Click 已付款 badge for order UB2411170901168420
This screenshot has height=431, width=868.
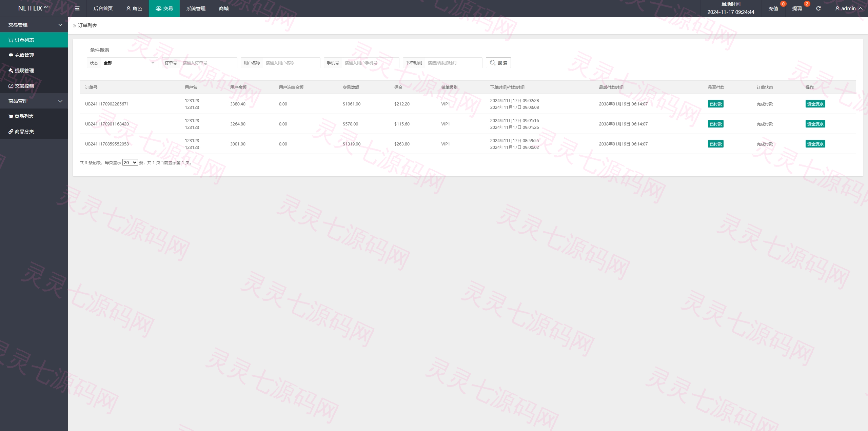pos(716,124)
